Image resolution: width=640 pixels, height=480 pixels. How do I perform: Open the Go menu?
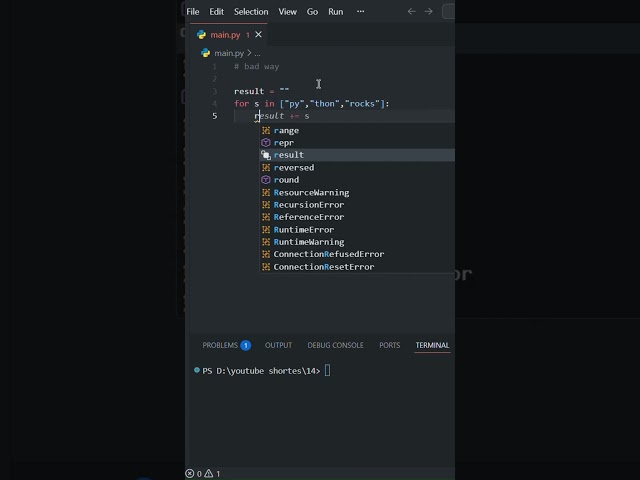tap(312, 12)
